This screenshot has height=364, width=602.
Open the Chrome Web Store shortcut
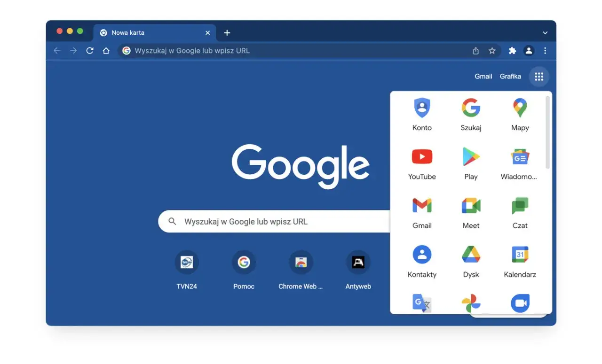301,271
